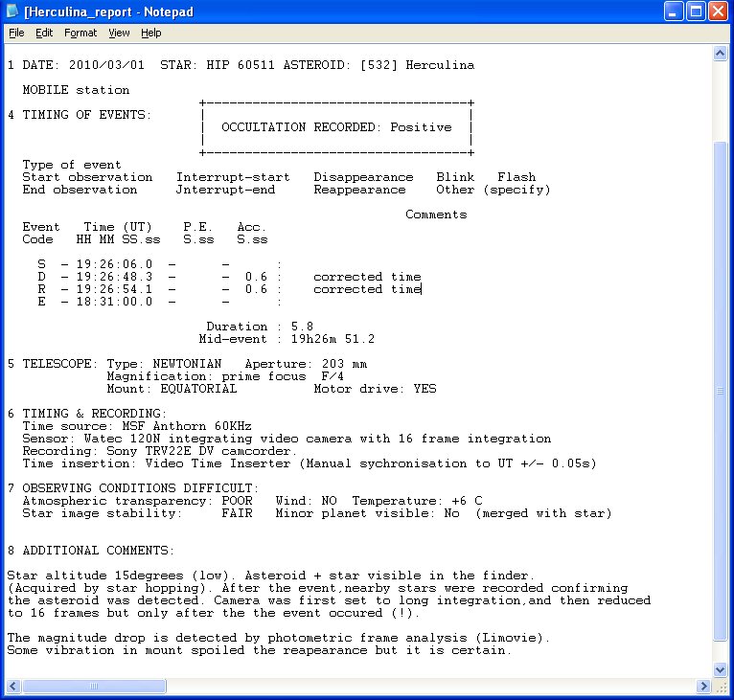Open the View menu
The height and width of the screenshot is (700, 734).
tap(119, 33)
